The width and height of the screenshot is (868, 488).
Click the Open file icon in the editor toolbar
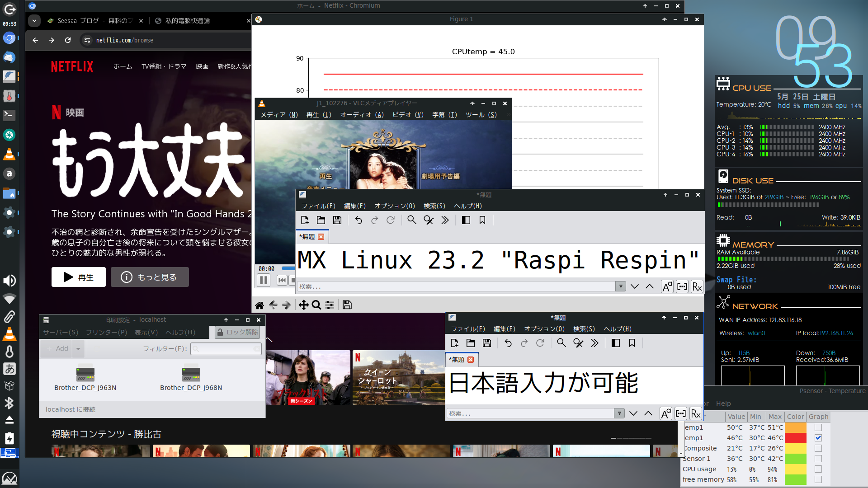(x=321, y=220)
